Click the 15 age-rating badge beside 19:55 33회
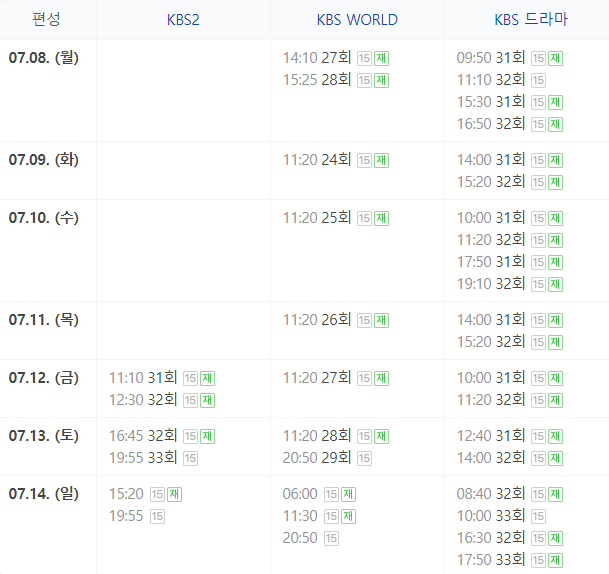Screen dimensions: 609x574 tap(190, 459)
